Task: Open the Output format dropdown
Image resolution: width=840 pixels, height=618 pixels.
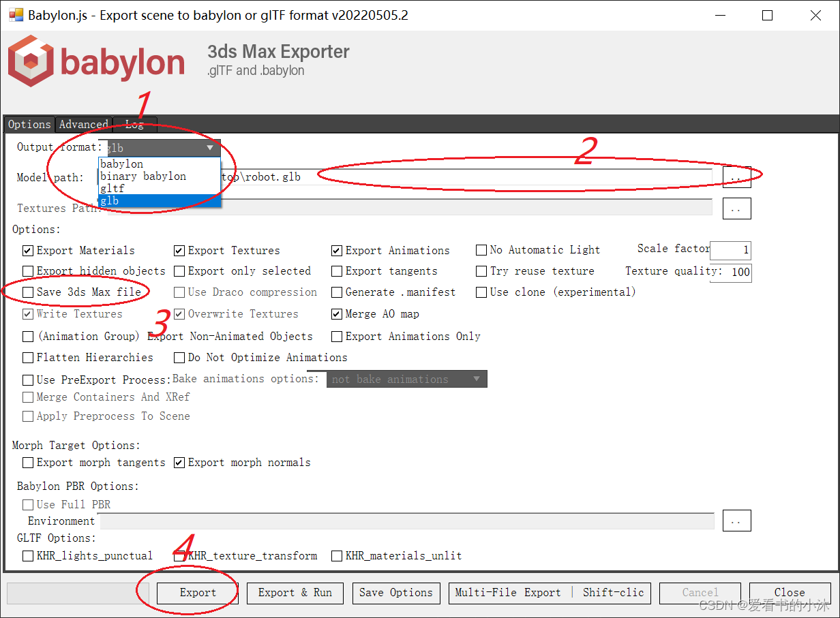Action: 161,148
